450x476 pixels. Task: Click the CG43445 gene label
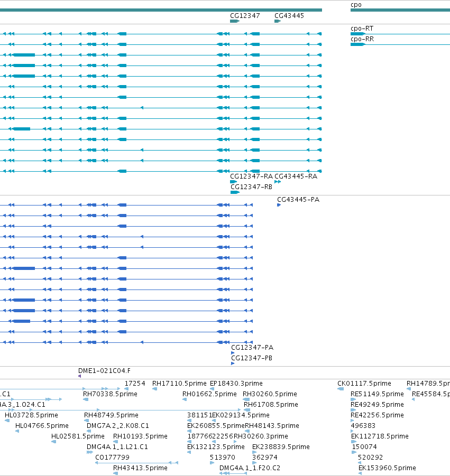[289, 16]
